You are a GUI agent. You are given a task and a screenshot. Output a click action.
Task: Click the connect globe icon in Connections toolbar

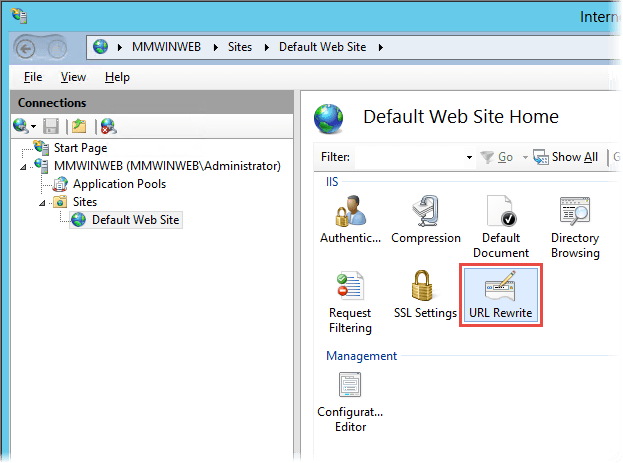tap(20, 126)
